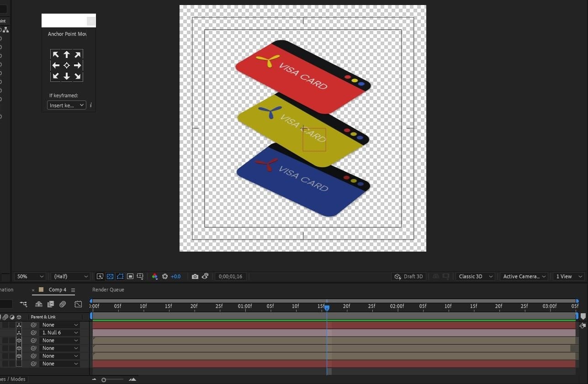Toggle the shy layers hide switch

click(x=39, y=304)
